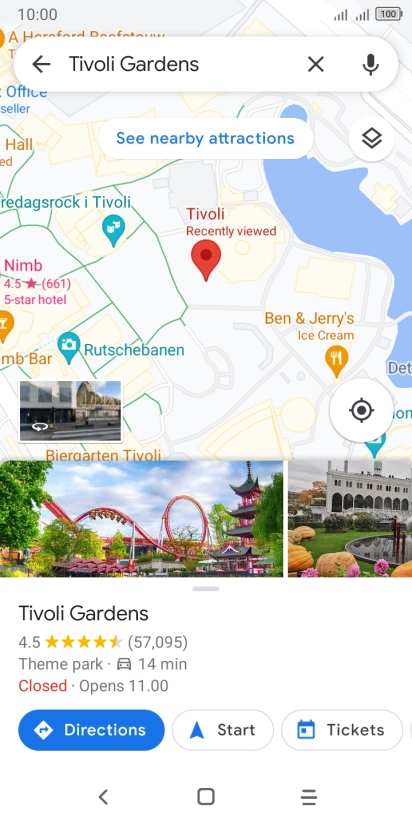412x824 pixels.
Task: Tap Ben & Jerry's restaurant marker
Action: point(336,360)
